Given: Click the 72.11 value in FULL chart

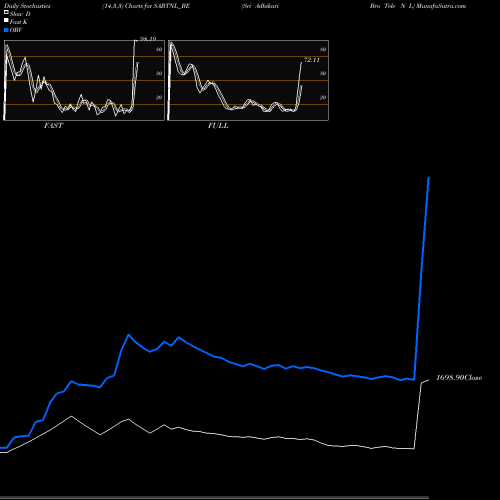Looking at the screenshot, I should pyautogui.click(x=312, y=60).
